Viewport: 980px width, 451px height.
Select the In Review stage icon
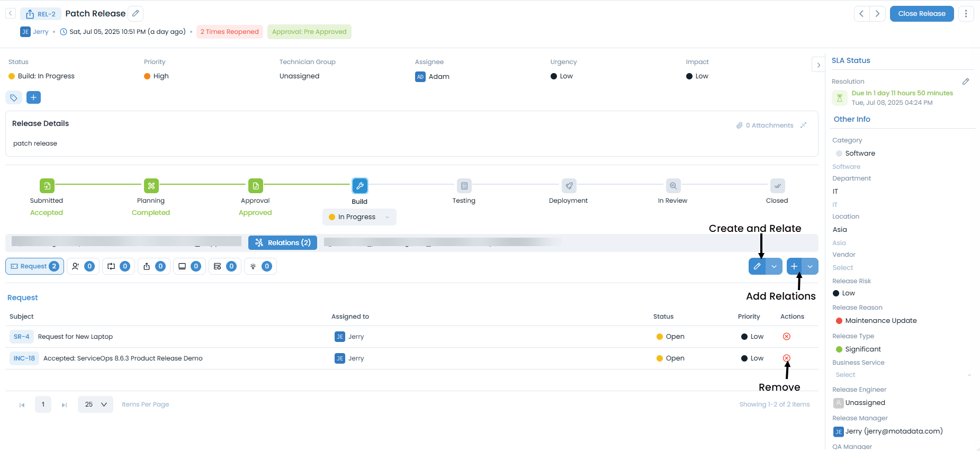coord(673,186)
